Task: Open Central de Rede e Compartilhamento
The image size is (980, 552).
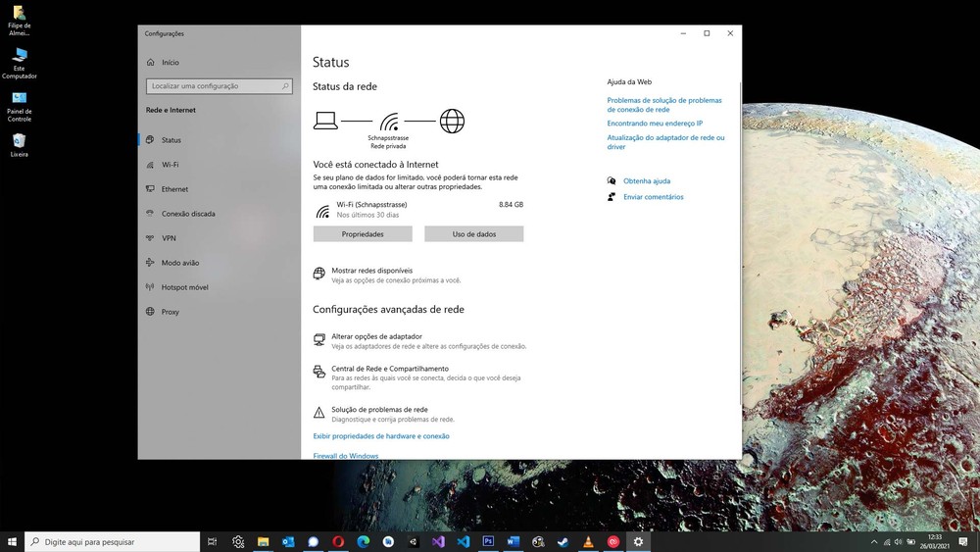Action: [389, 369]
